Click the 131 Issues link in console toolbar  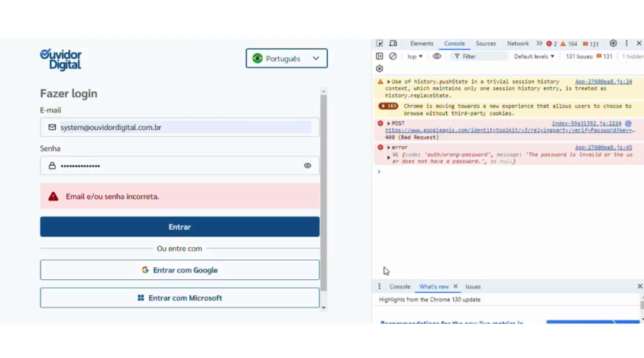tap(589, 57)
